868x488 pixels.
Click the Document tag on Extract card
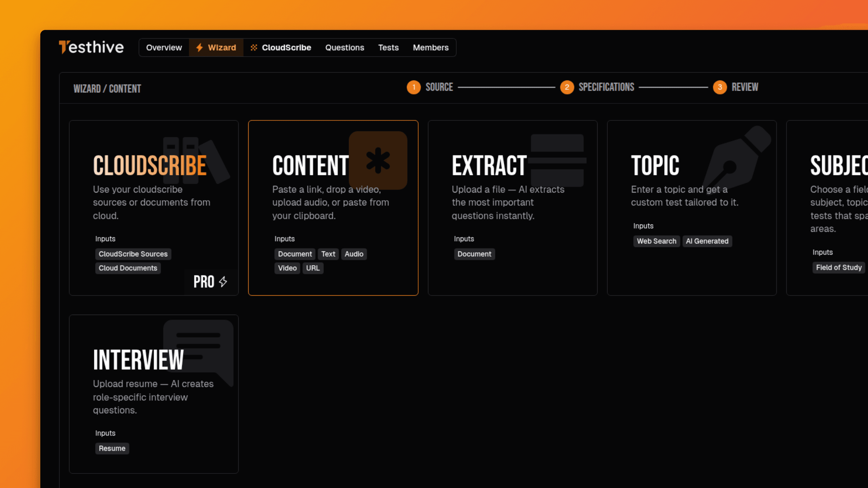[474, 254]
